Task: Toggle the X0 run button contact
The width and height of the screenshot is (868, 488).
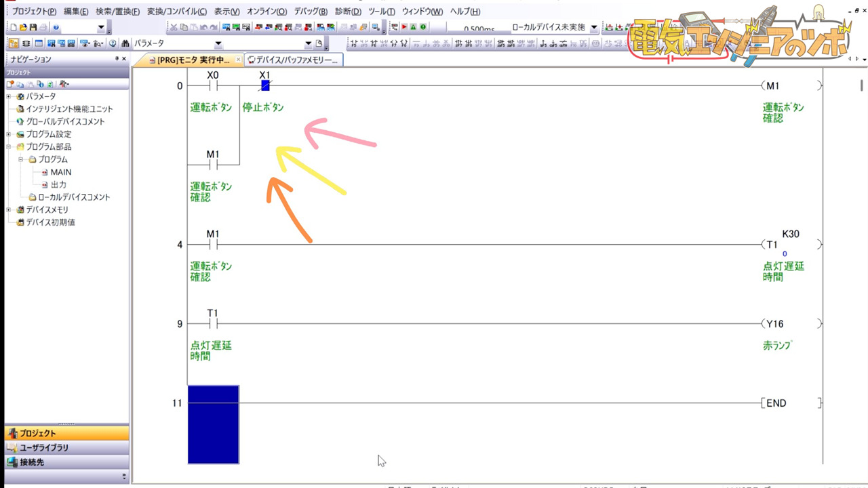Action: coord(213,85)
